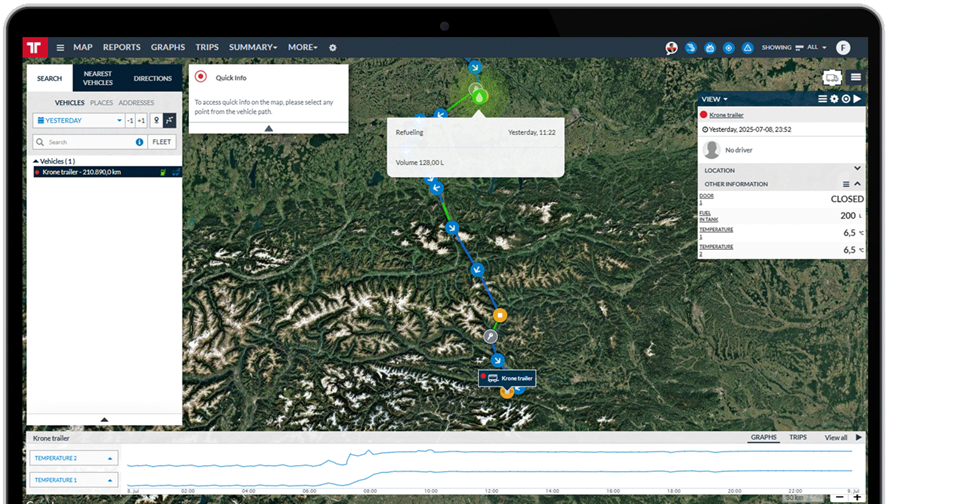This screenshot has width=980, height=504.
Task: Switch to bottom GRAPHS tab
Action: (x=764, y=437)
